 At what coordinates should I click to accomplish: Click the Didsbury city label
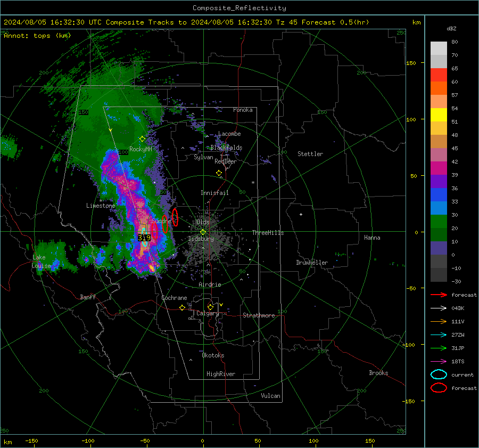[201, 239]
